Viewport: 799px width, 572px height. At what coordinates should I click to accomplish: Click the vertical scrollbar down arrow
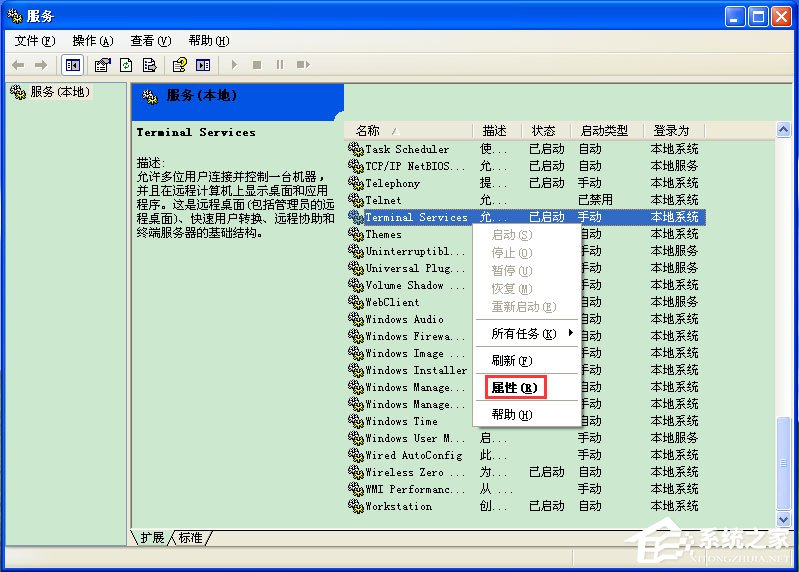[x=783, y=520]
